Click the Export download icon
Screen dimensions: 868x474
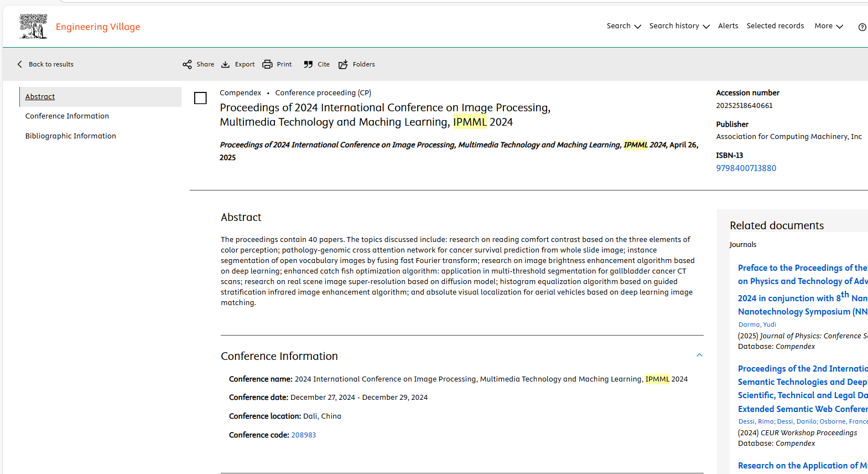tap(225, 64)
